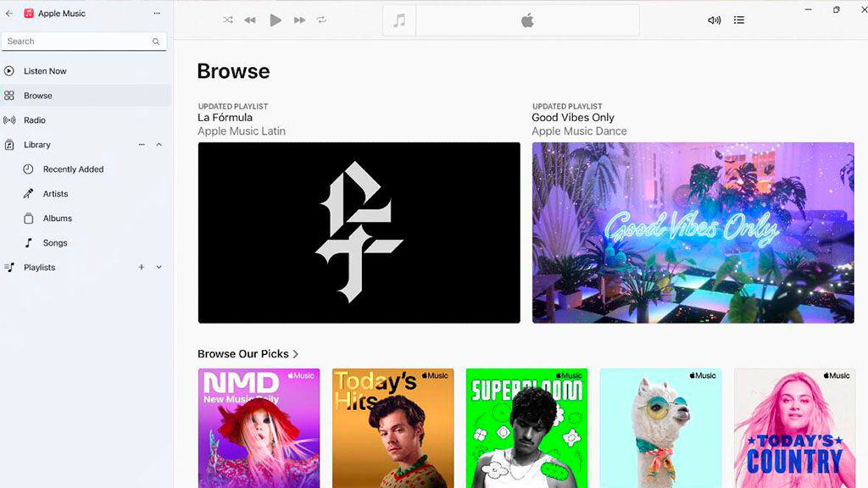The height and width of the screenshot is (488, 868).
Task: Expand the Playlists section chevron
Action: pos(159,267)
